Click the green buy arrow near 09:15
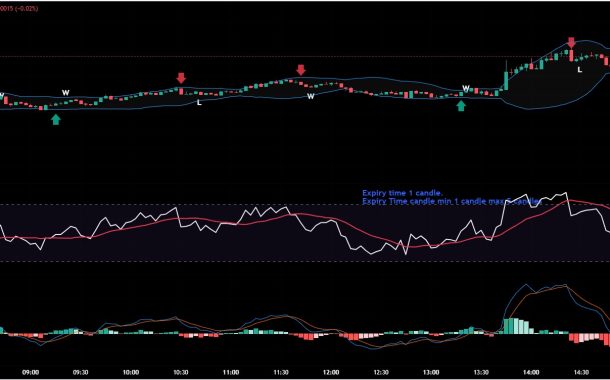This screenshot has width=610, height=380. (56, 119)
